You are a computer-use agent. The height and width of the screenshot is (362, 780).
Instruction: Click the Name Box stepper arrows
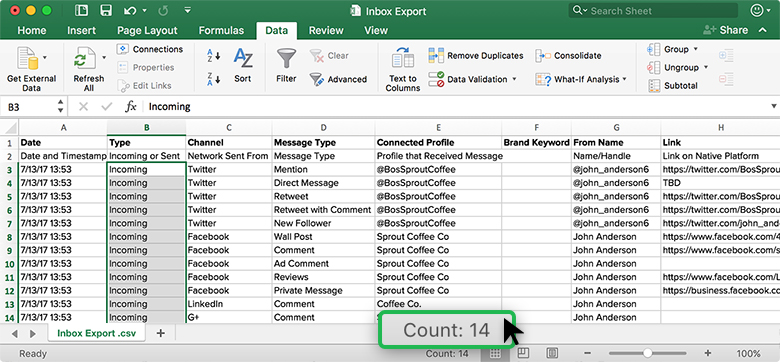60,106
